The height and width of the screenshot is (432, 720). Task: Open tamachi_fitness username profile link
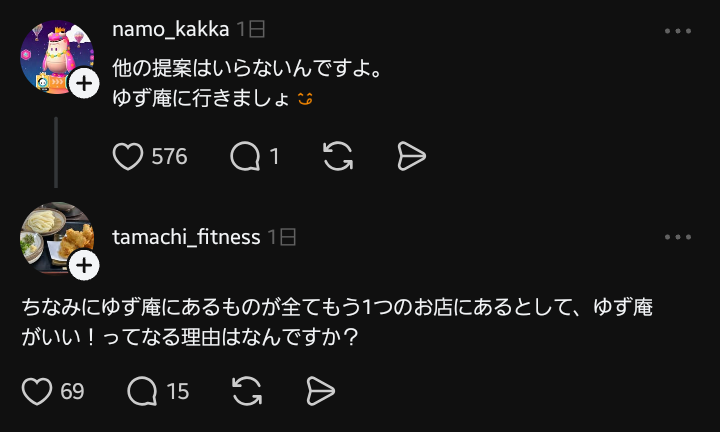[x=187, y=237]
